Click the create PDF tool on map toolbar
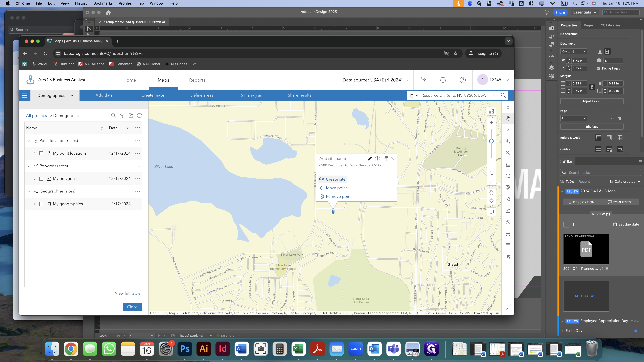This screenshot has width=644, height=362. click(x=508, y=199)
